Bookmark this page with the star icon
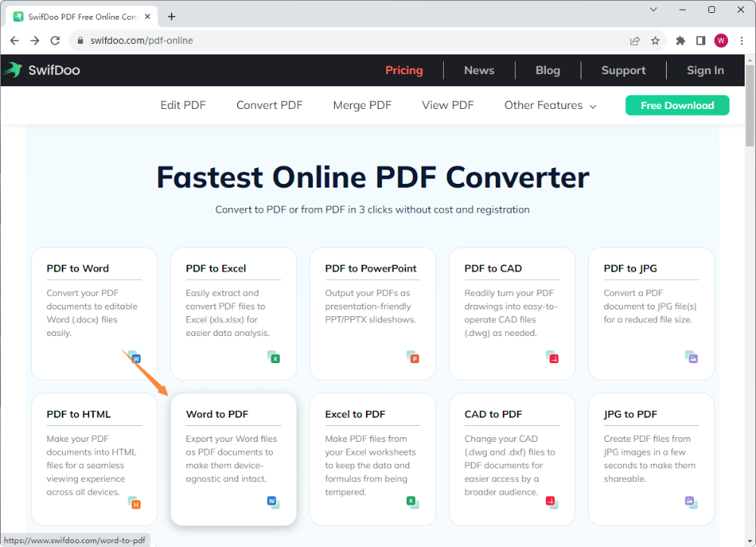756x547 pixels. [x=655, y=41]
